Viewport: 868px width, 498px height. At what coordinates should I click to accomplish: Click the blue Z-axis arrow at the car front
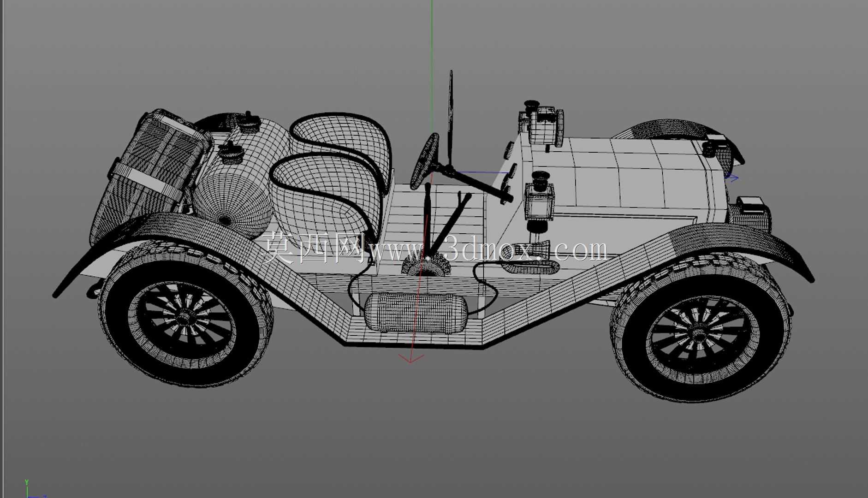point(733,178)
